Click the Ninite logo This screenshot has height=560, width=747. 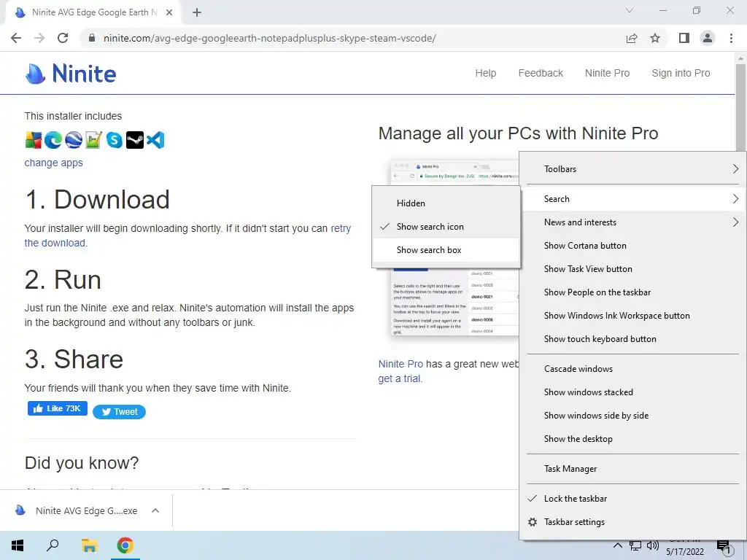pos(71,74)
